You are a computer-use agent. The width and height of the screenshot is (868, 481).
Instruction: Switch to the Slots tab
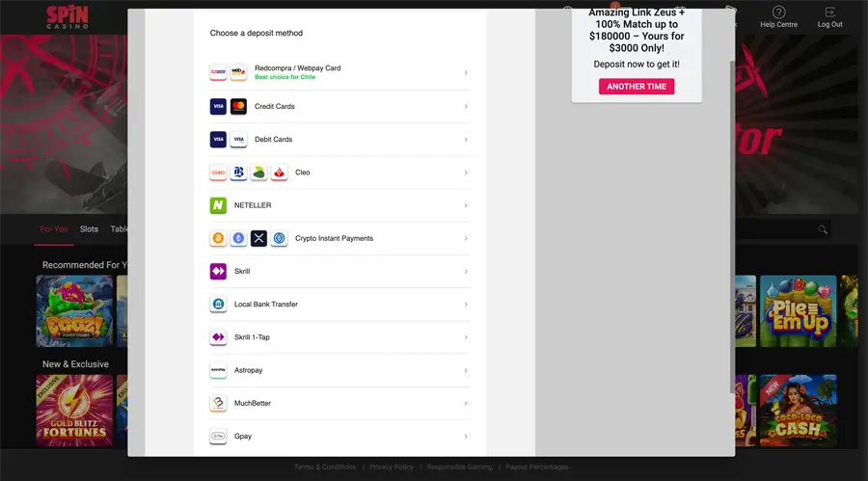(89, 229)
